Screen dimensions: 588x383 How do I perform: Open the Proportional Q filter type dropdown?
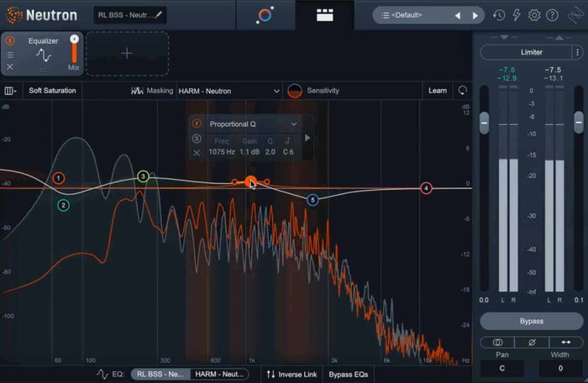pyautogui.click(x=254, y=124)
